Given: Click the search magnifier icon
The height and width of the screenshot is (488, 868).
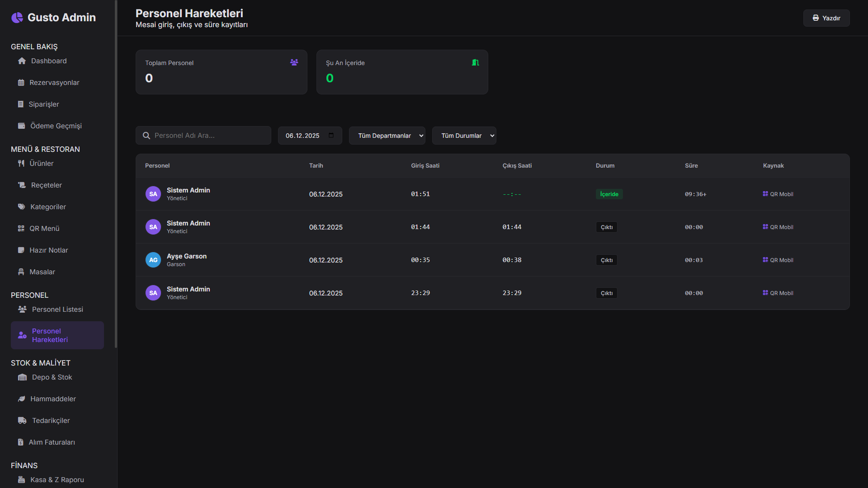Looking at the screenshot, I should [146, 136].
